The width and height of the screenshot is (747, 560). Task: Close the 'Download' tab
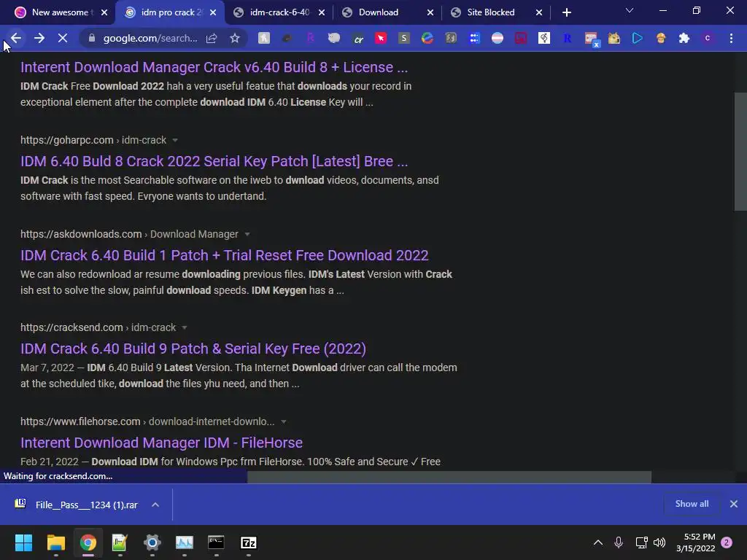(430, 12)
